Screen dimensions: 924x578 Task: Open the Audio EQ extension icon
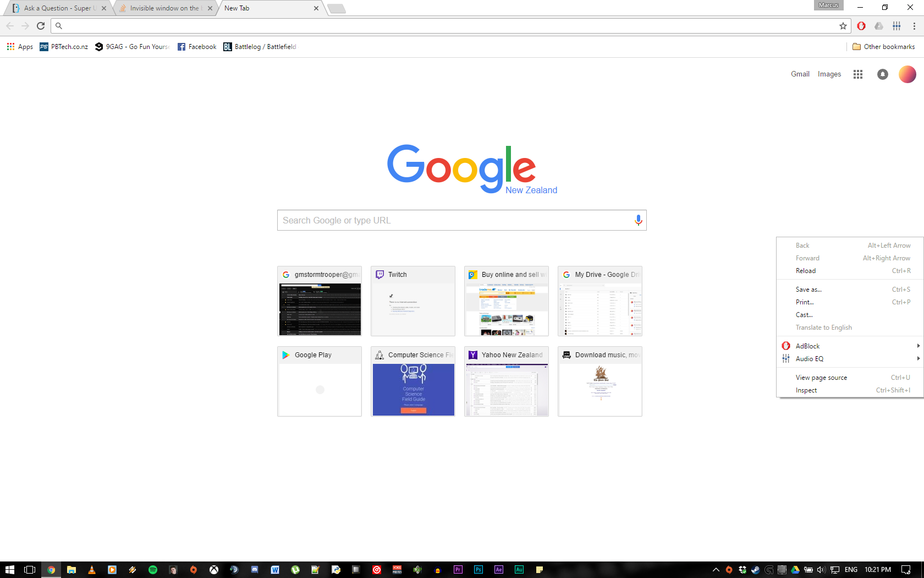click(x=897, y=26)
